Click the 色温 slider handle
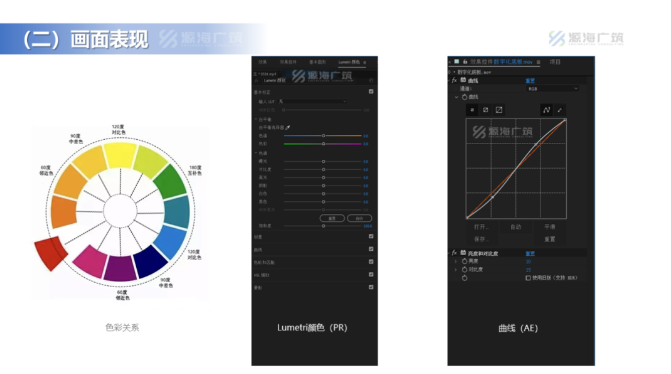Image resolution: width=671 pixels, height=374 pixels. (x=324, y=136)
